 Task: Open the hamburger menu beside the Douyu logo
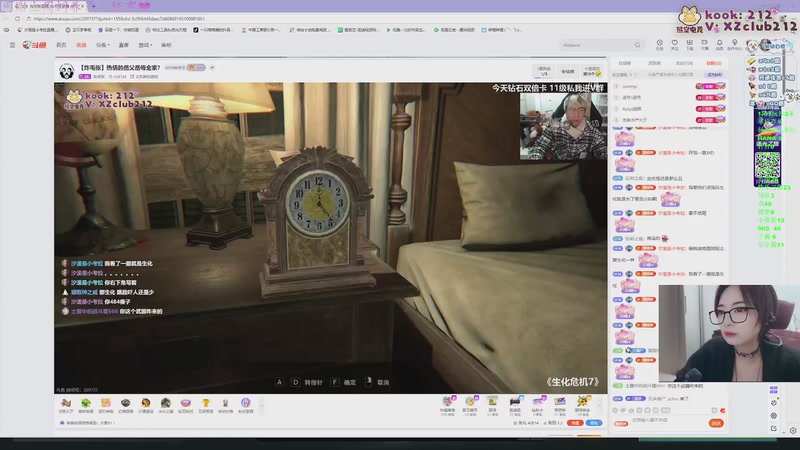[12, 45]
